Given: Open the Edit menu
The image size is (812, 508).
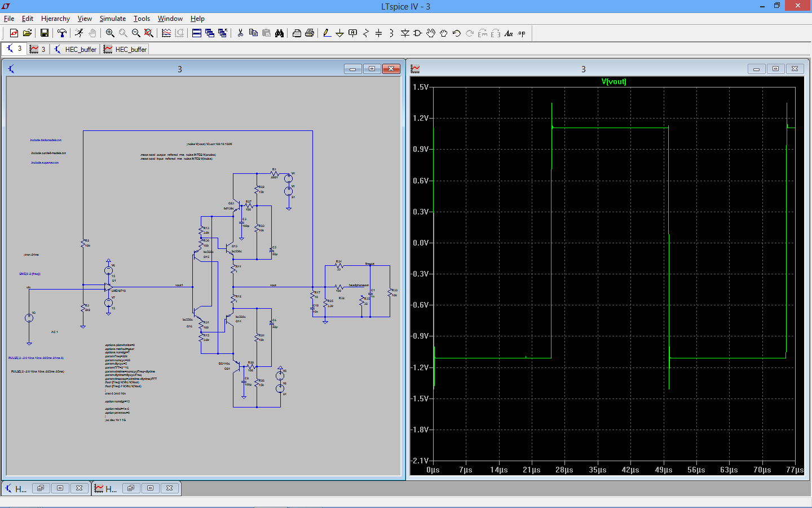Looking at the screenshot, I should (28, 19).
